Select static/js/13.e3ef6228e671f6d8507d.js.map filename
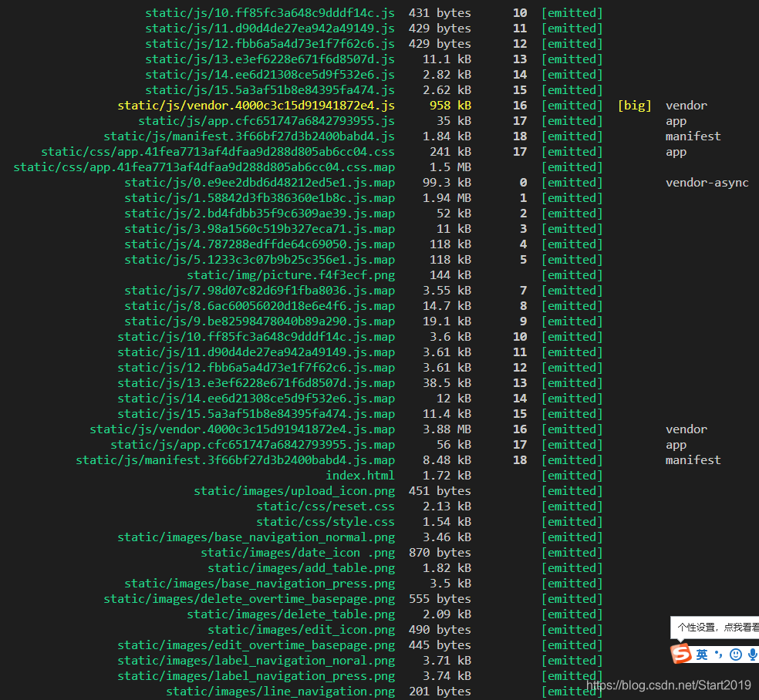759x700 pixels. coord(256,383)
